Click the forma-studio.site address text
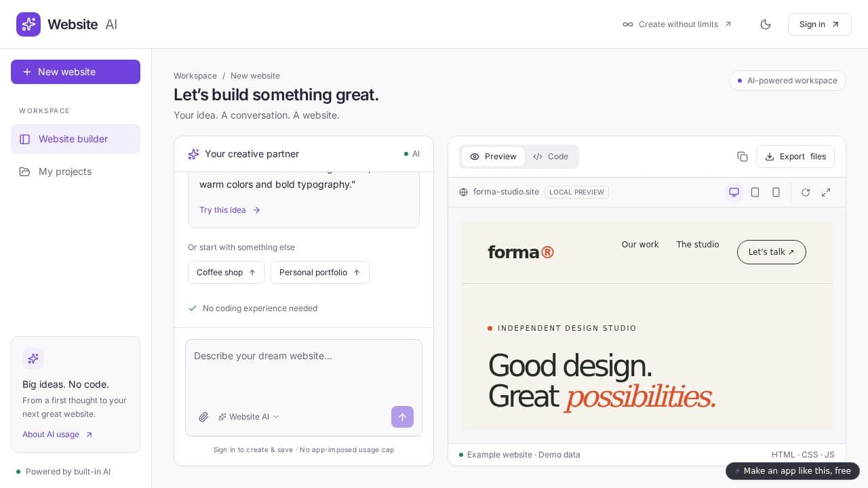This screenshot has height=488, width=868. tap(506, 192)
